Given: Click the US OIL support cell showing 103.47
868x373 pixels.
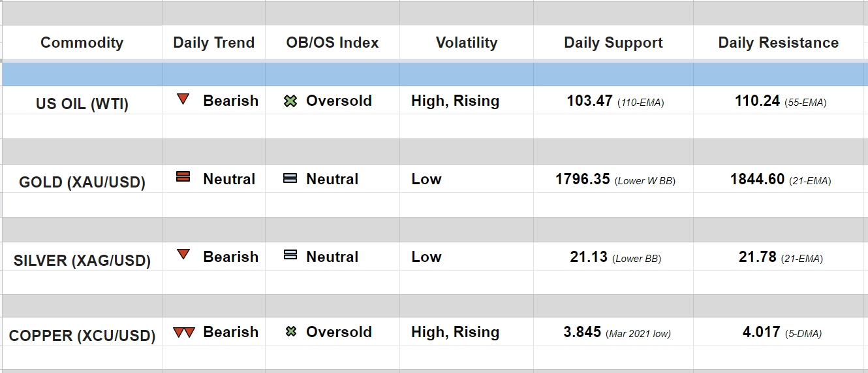Looking at the screenshot, I should click(613, 101).
